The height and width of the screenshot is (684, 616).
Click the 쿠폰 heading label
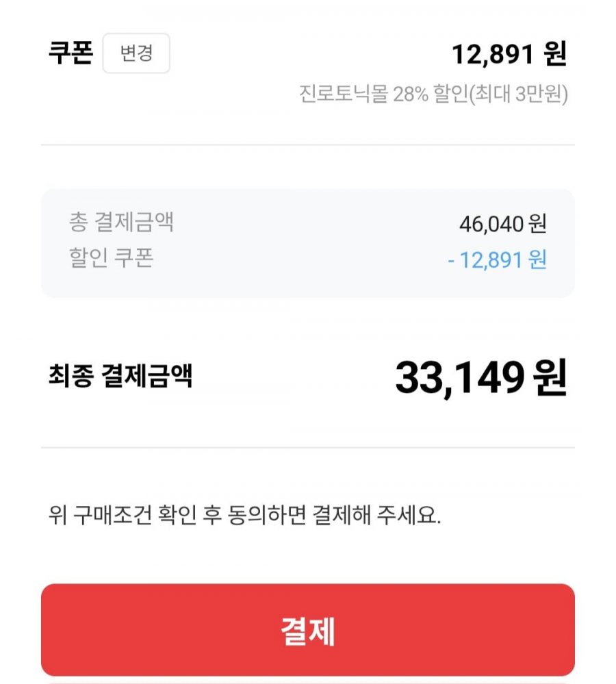pyautogui.click(x=70, y=53)
